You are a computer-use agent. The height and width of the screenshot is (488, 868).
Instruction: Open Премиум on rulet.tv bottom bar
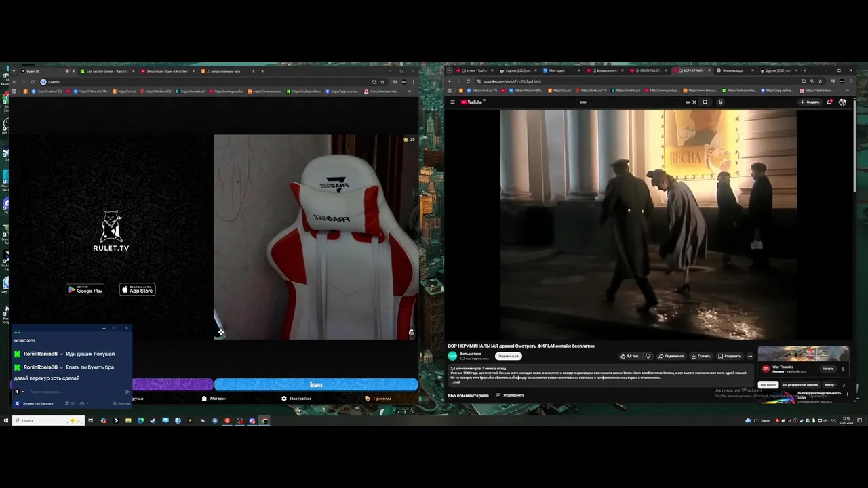pos(378,399)
